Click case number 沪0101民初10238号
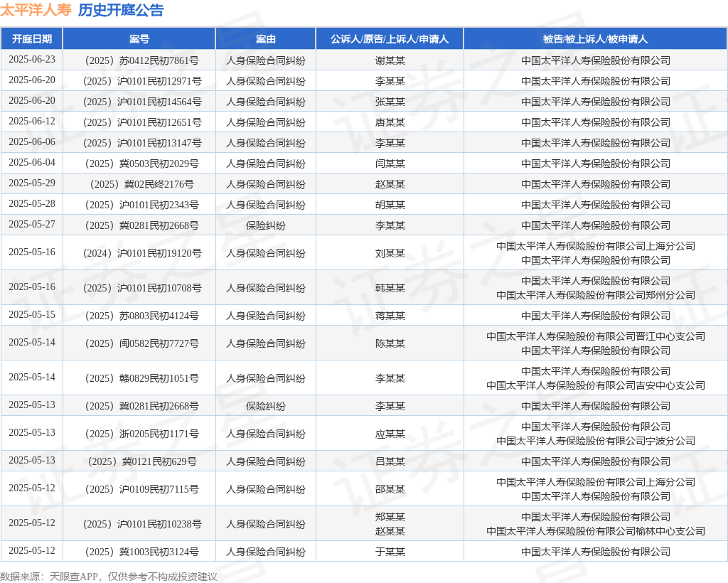 click(141, 524)
